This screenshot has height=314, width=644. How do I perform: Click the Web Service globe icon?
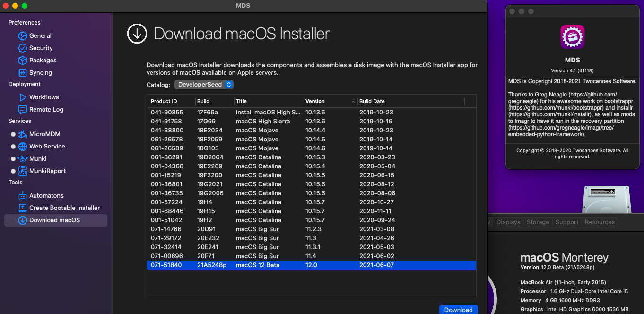pyautogui.click(x=22, y=146)
